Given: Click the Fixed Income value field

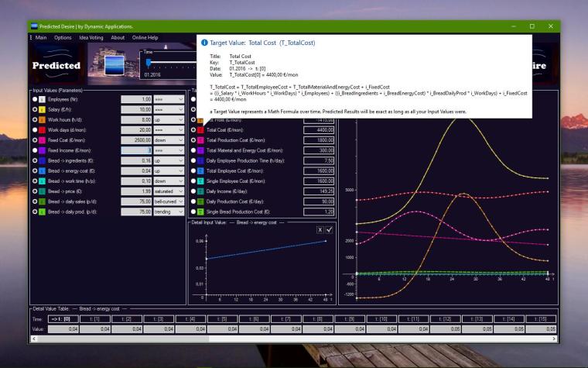Looking at the screenshot, I should pos(136,150).
